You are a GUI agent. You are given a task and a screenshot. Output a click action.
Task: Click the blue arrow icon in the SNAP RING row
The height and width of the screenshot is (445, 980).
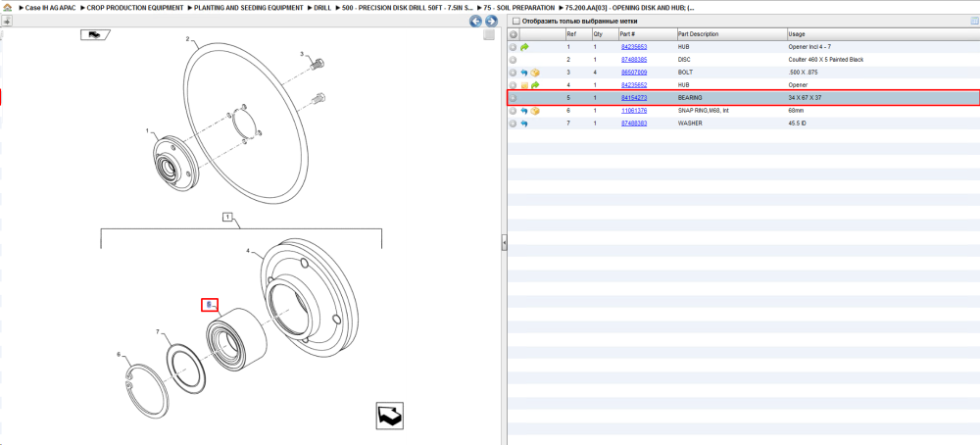pos(524,111)
